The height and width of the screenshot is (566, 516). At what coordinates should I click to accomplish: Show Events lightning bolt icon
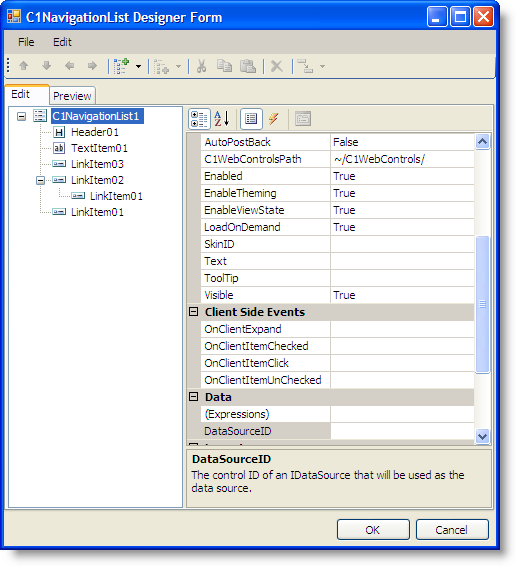tap(274, 119)
